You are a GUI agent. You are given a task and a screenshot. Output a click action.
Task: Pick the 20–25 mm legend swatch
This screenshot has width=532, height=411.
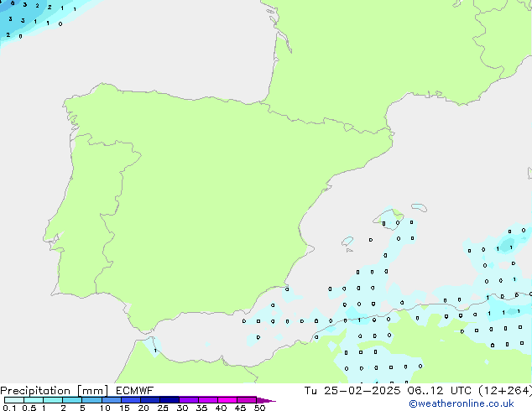coord(150,400)
